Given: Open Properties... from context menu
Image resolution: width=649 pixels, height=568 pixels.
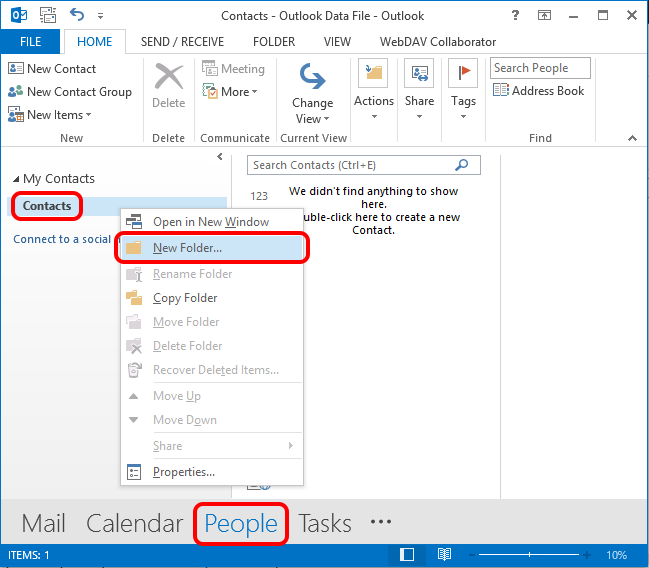Looking at the screenshot, I should (x=212, y=472).
